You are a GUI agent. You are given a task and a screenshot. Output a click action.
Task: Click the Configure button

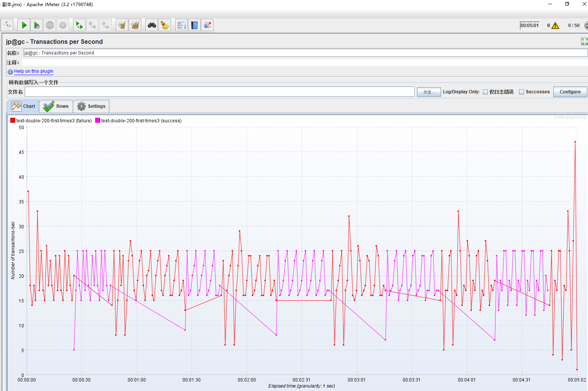coord(570,92)
